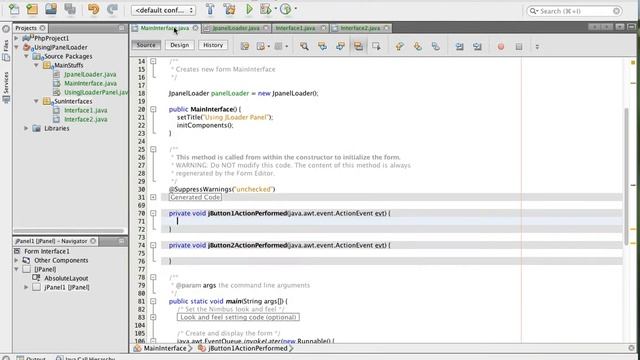
Task: Collapse the Source Packages node
Action: click(26, 56)
